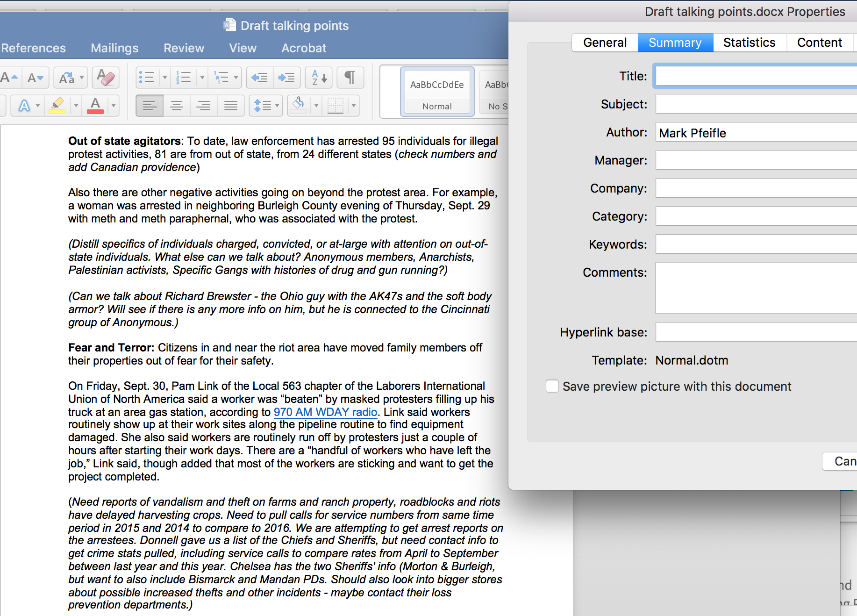Align text left
This screenshot has height=616, width=857.
coord(150,106)
